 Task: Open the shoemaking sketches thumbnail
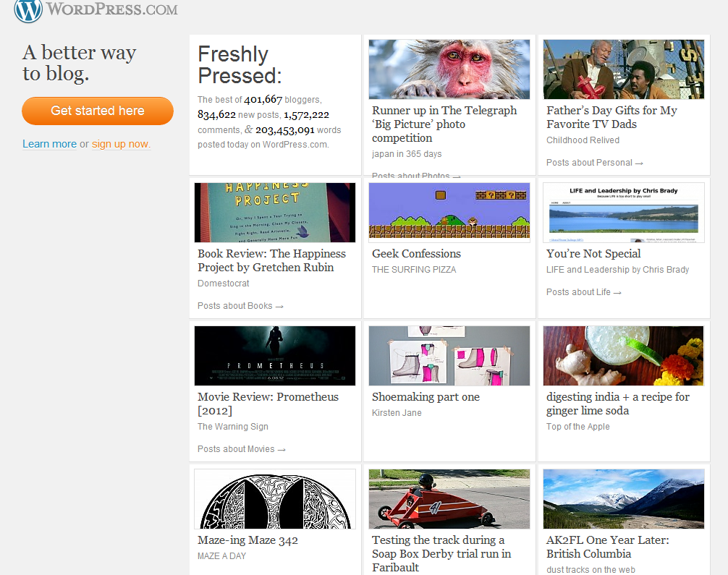coord(449,356)
